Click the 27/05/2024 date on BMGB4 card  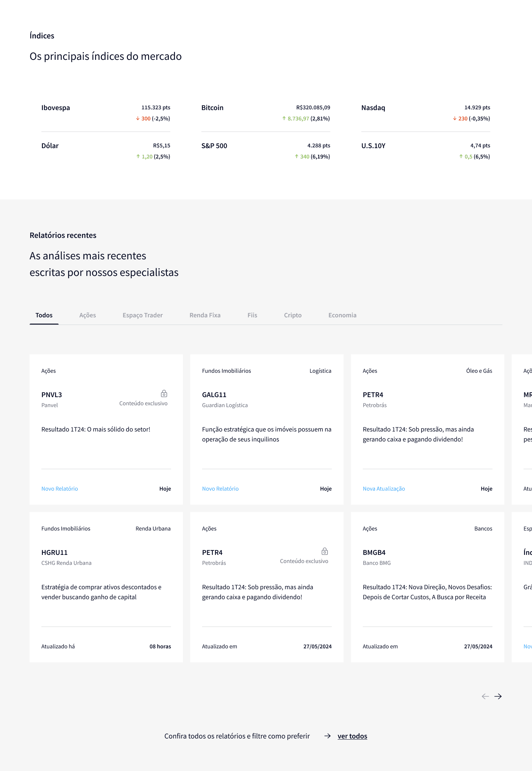click(x=478, y=647)
